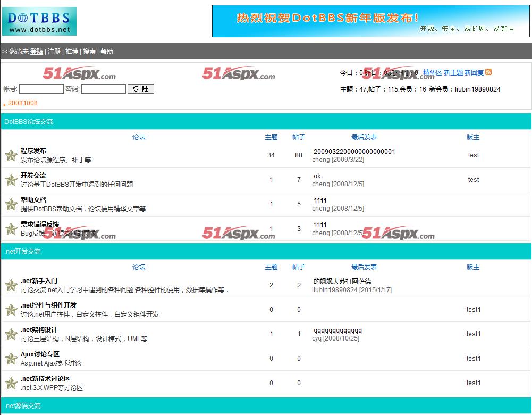
Task: Click star icon beside 帮助文档 forum
Action: [11, 204]
